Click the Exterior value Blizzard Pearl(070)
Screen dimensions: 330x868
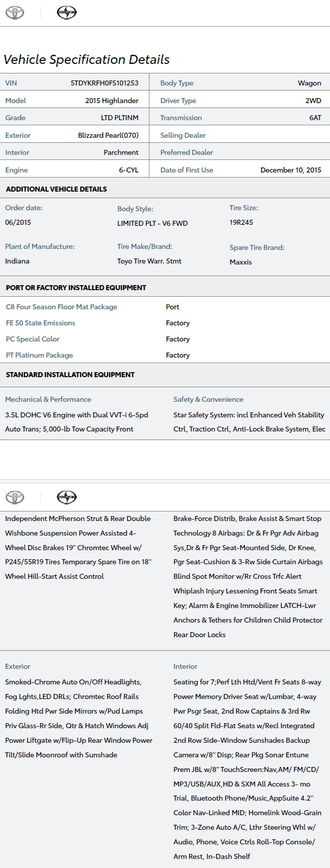[x=108, y=135]
